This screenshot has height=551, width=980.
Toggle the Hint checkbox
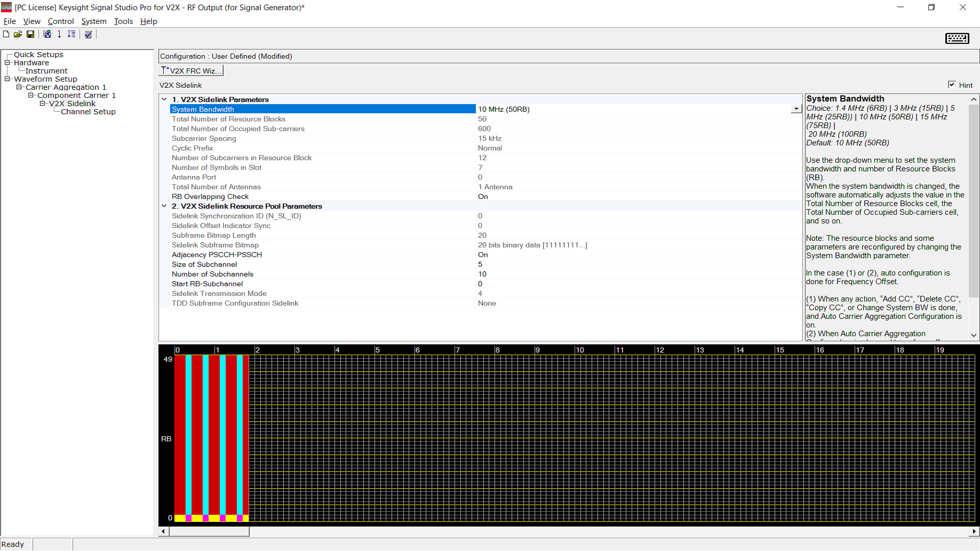tap(951, 85)
